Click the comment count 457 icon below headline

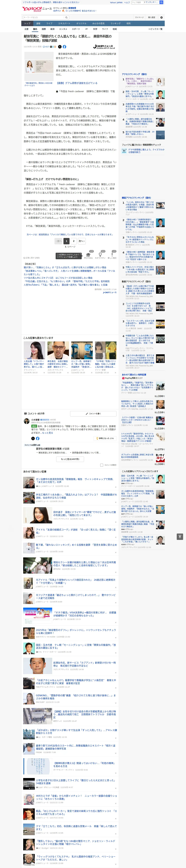coord(46,47)
